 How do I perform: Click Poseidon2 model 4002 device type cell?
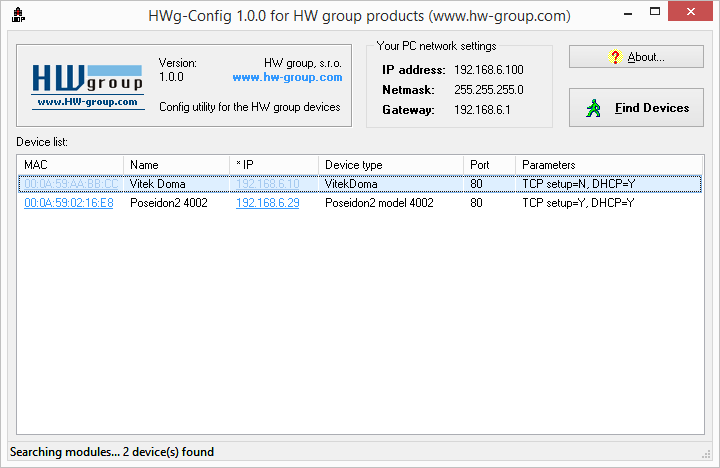[379, 203]
